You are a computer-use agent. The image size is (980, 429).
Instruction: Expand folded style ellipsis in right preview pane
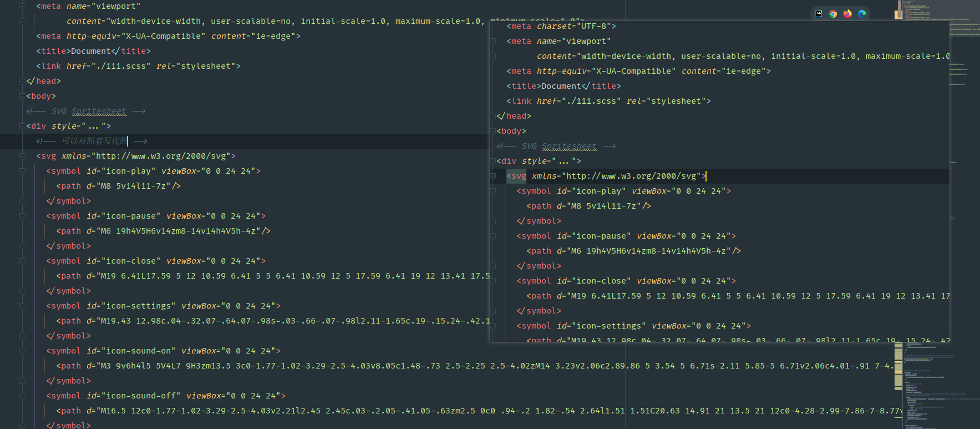563,161
